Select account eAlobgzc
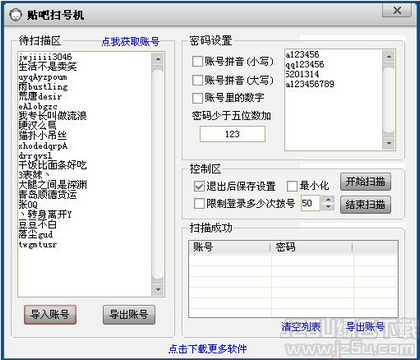420x360 pixels. [x=38, y=107]
